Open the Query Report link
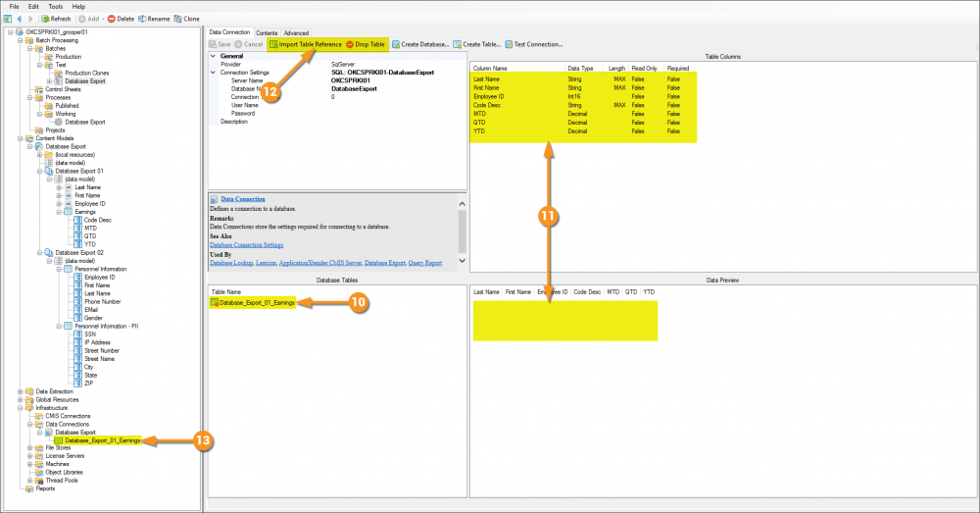Viewport: 980px width, 513px height. click(425, 264)
